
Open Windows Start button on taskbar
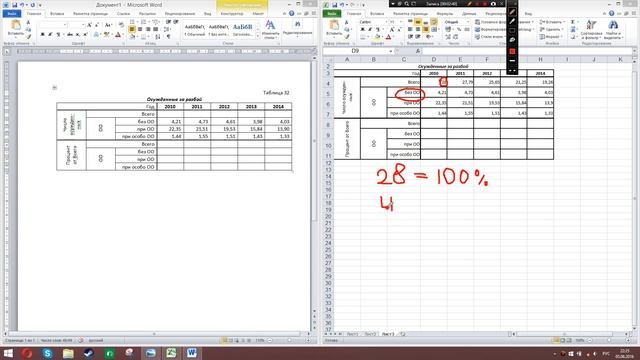pyautogui.click(x=8, y=353)
